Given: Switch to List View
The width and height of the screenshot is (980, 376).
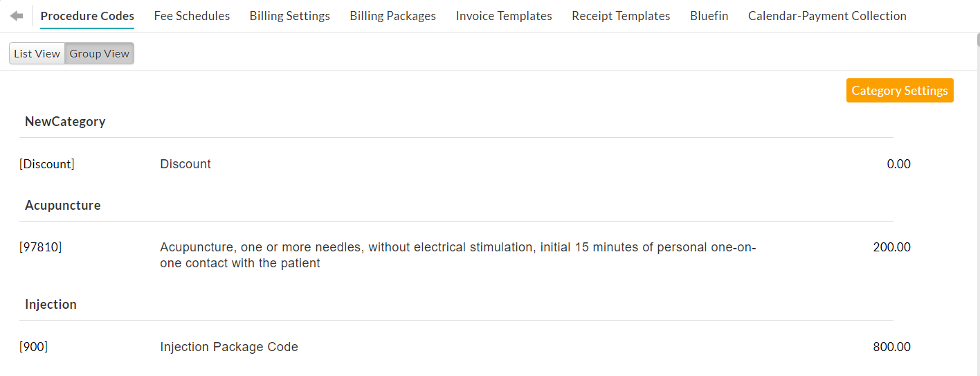Looking at the screenshot, I should tap(37, 53).
